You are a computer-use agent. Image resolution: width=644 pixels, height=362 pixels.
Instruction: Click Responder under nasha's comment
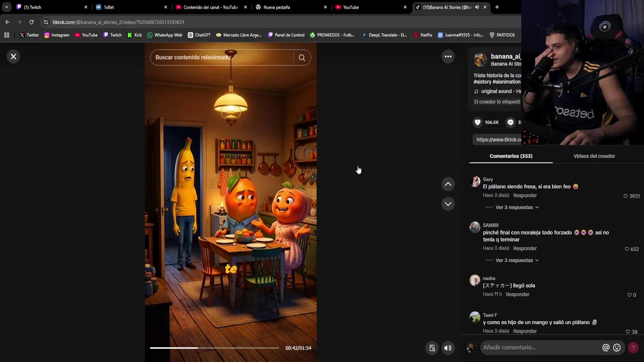tap(517, 295)
